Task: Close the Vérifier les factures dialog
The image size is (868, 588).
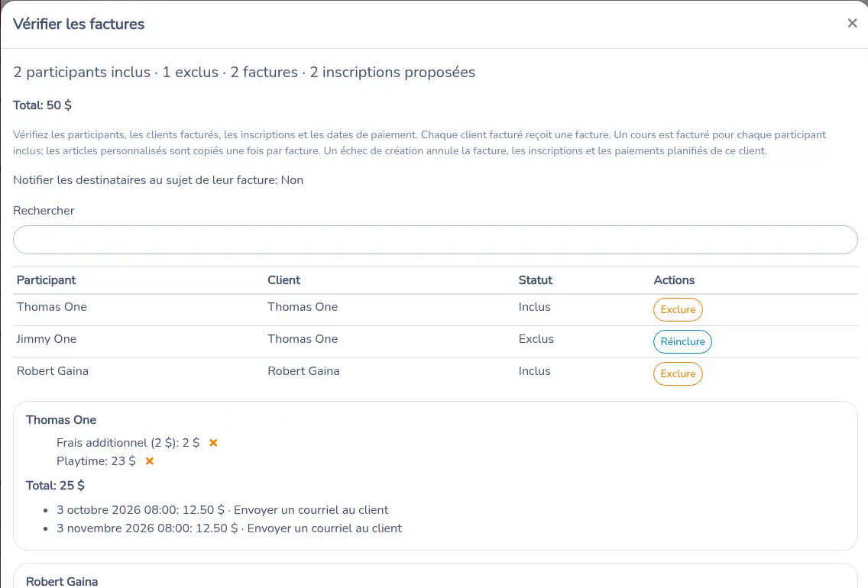Action: coord(852,23)
